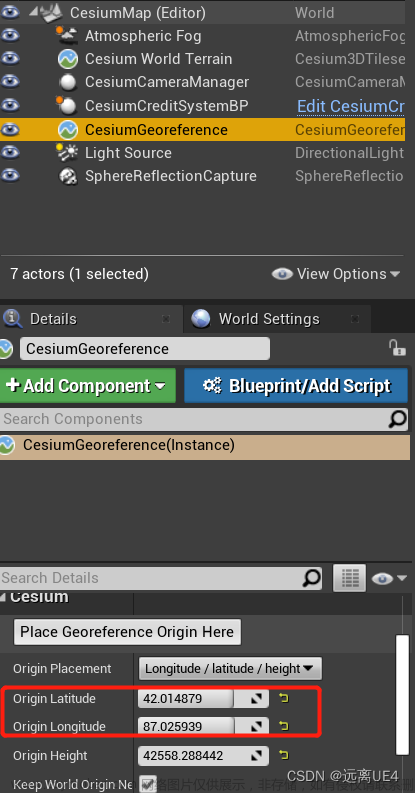Collapse the CesiumMap (Editor) tree node
The height and width of the screenshot is (793, 415).
coord(33,10)
